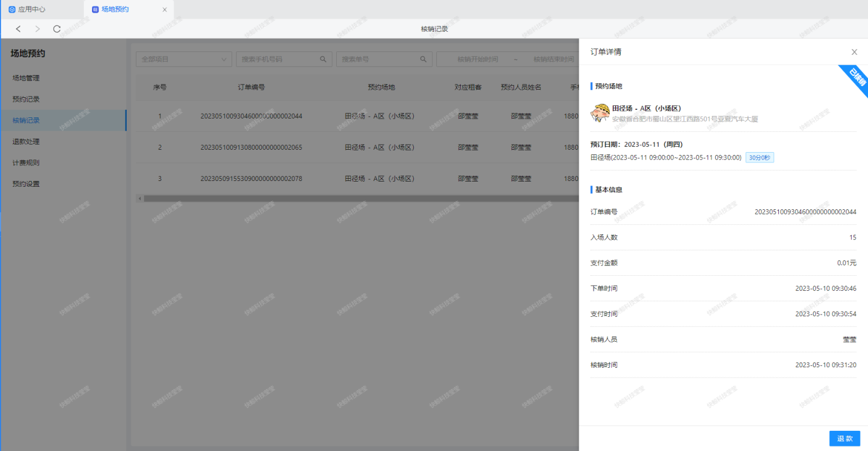Click the venue address text in order details
The width and height of the screenshot is (868, 451).
pyautogui.click(x=685, y=119)
